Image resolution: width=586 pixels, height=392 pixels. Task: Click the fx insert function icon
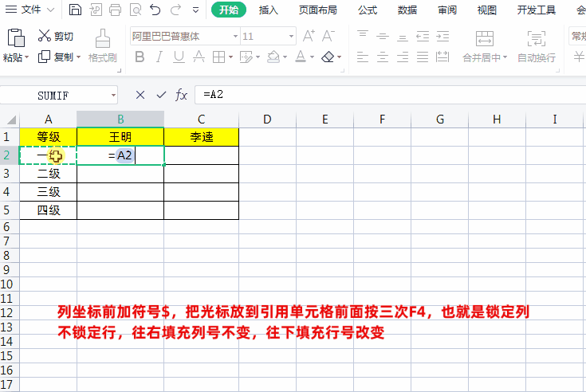pos(181,95)
